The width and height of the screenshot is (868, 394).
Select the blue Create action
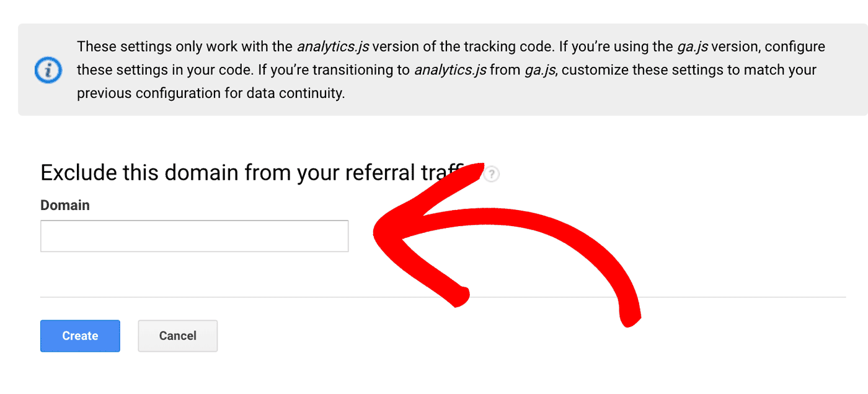80,336
